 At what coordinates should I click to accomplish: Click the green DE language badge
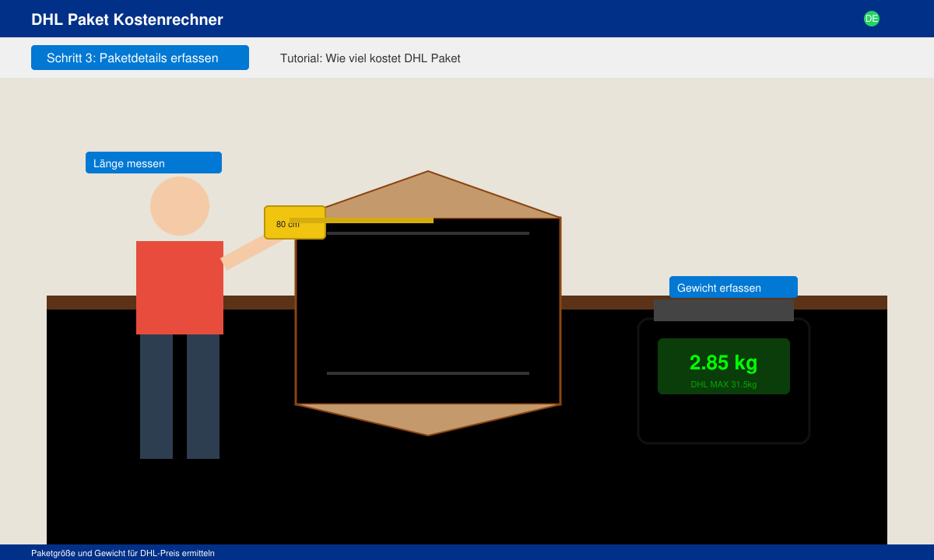(872, 19)
